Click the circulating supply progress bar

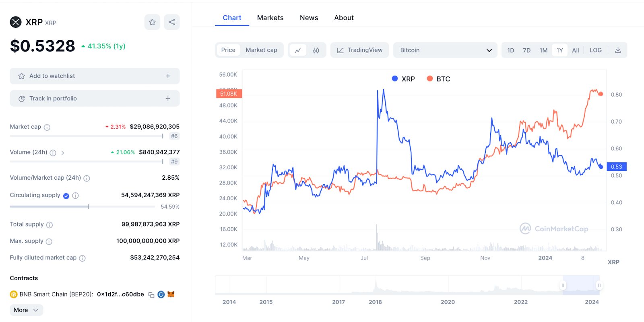click(x=82, y=207)
